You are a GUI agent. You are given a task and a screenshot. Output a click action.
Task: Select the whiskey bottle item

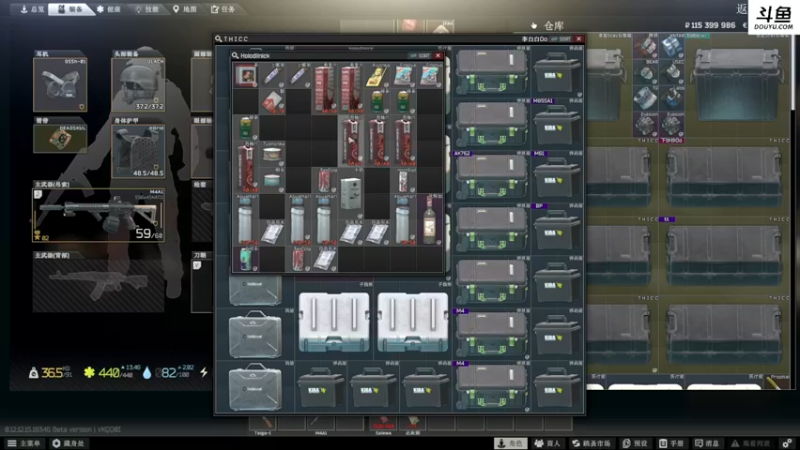point(430,219)
